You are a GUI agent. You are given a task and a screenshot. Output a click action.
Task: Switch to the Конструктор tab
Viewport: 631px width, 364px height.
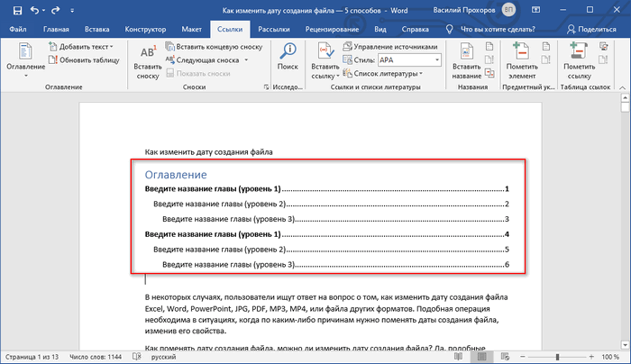pos(145,30)
